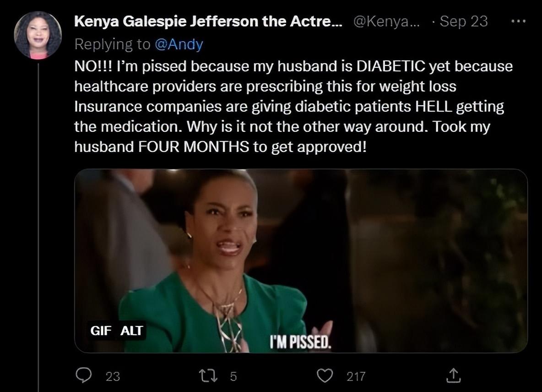Open the reply comment icon
Viewport: 542px width, 392px height.
pos(83,376)
